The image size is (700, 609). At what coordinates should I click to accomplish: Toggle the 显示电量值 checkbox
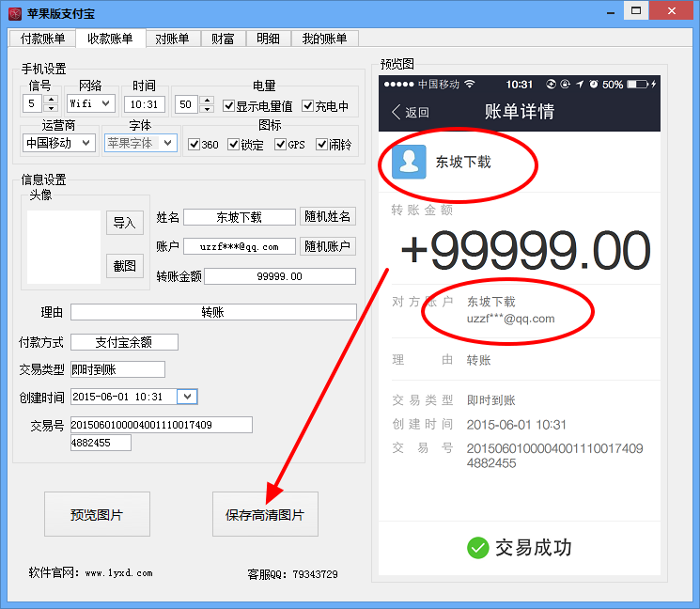coord(229,105)
